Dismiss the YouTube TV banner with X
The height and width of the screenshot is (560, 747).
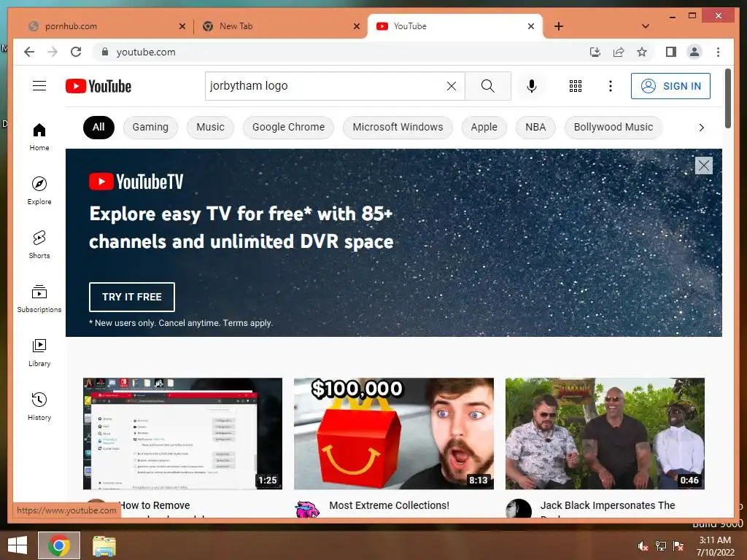(704, 166)
